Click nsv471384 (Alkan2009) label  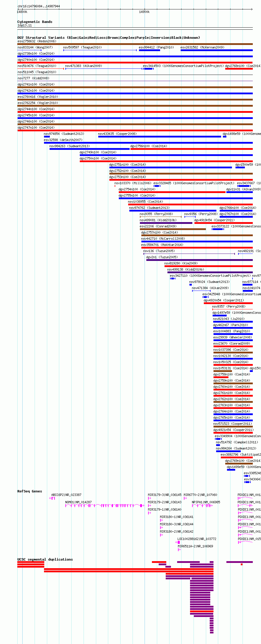211,288
